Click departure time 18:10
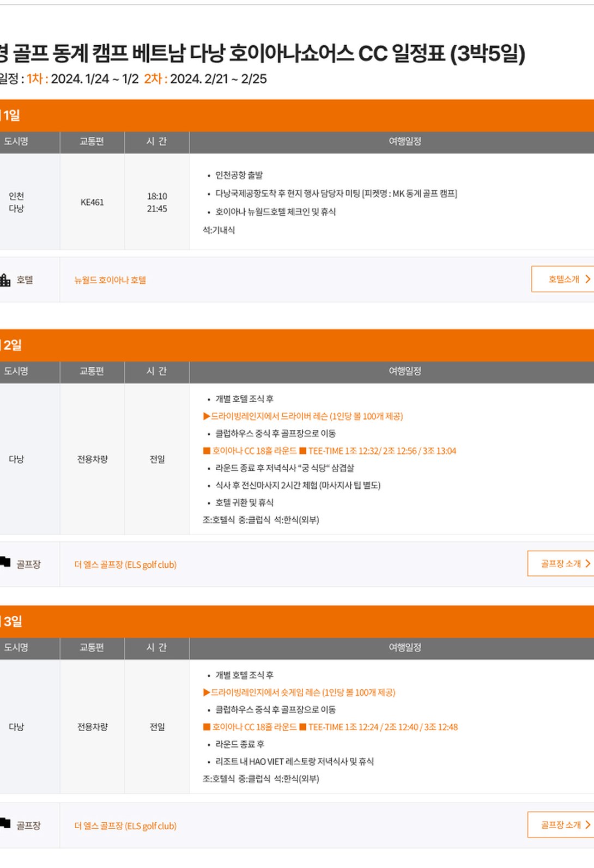The image size is (594, 868). tap(157, 196)
